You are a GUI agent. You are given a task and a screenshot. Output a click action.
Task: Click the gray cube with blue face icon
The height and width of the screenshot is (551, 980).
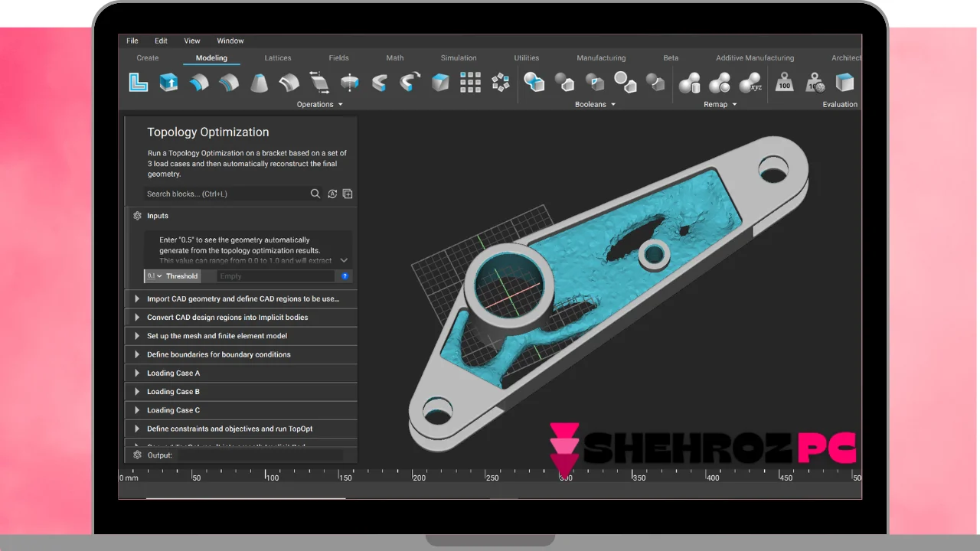(x=440, y=82)
